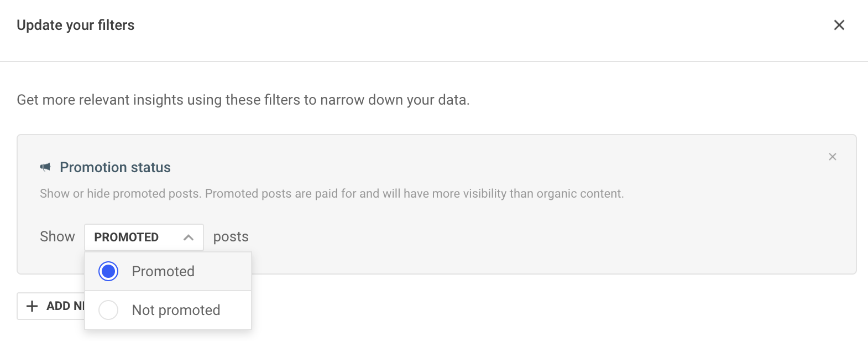The image size is (868, 341).
Task: Click the Update your filters title
Action: point(76,25)
